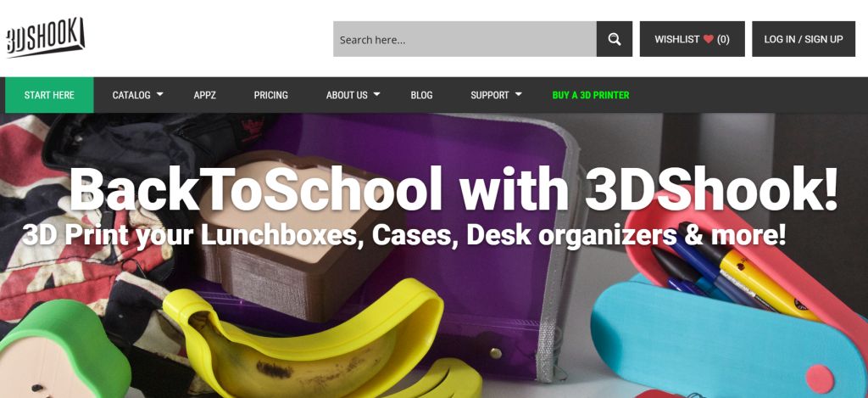Viewport: 868px width, 398px height.
Task: Expand the Catalog dropdown arrow
Action: (x=159, y=95)
